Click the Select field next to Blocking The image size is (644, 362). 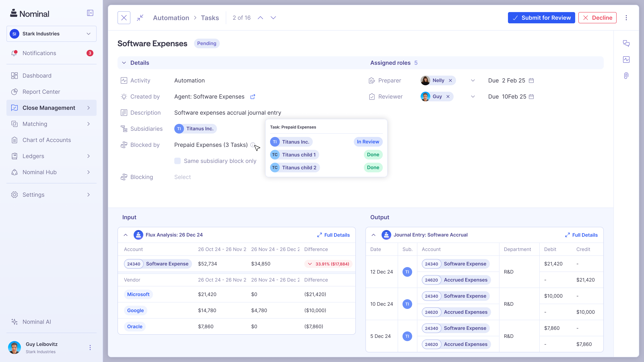tap(183, 177)
